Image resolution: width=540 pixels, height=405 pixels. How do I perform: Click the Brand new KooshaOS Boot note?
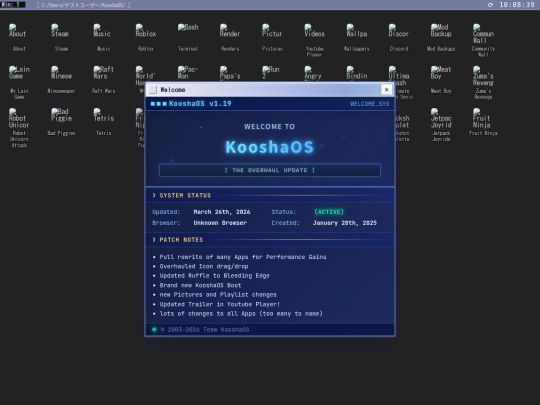[x=200, y=285]
